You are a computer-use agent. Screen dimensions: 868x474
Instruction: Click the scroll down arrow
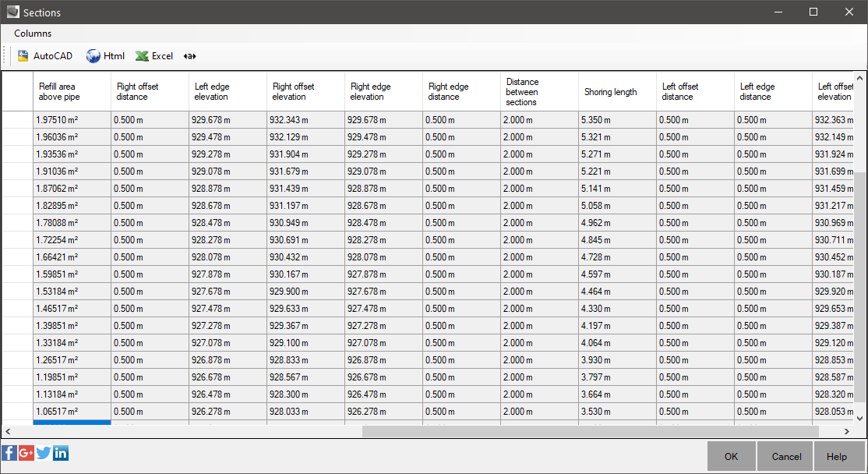pyautogui.click(x=859, y=418)
